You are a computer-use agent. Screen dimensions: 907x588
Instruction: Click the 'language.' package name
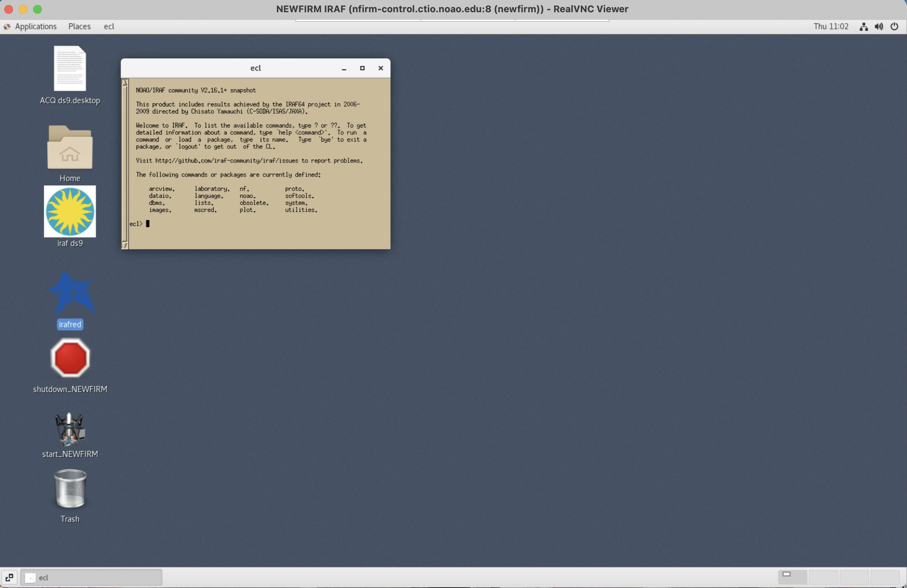pyautogui.click(x=209, y=196)
